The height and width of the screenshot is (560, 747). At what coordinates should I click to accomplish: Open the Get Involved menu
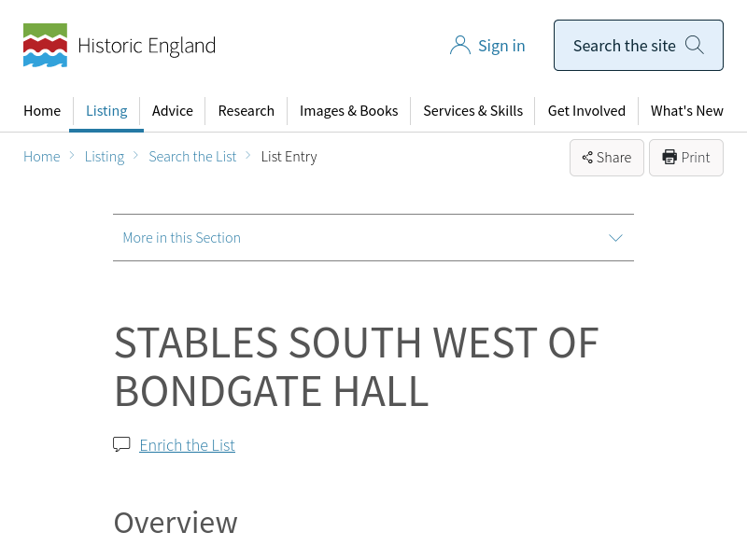pyautogui.click(x=586, y=111)
